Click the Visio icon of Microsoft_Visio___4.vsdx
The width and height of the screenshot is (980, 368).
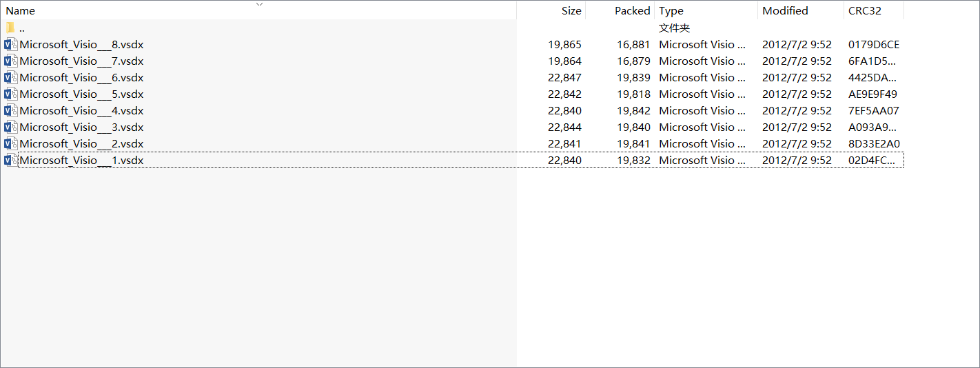pyautogui.click(x=10, y=110)
